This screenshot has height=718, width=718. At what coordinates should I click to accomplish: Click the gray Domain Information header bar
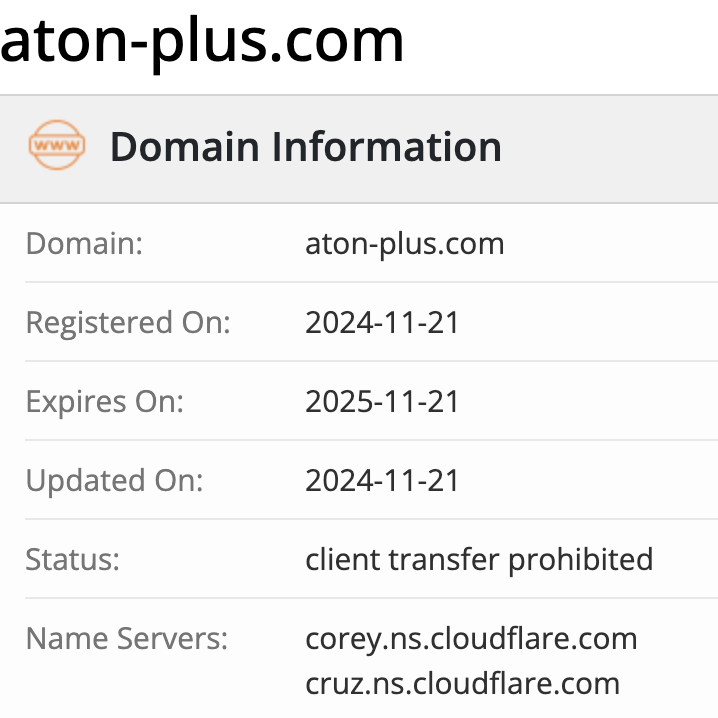tap(359, 149)
